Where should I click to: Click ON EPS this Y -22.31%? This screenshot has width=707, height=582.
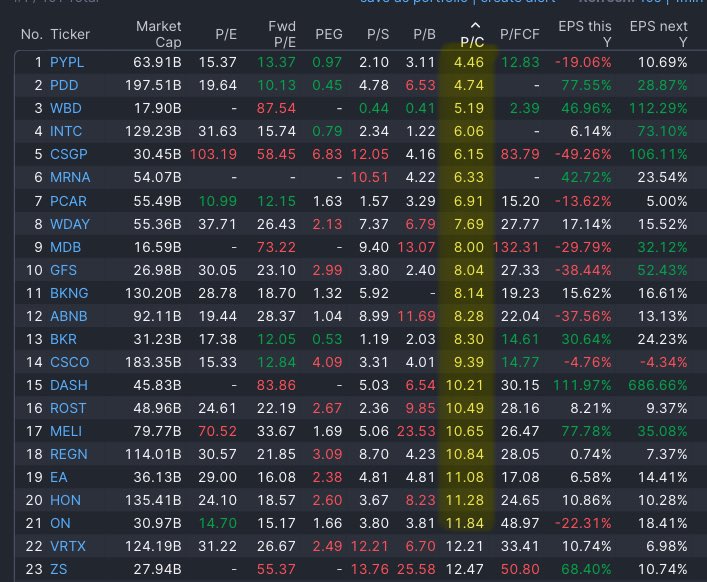[x=583, y=523]
